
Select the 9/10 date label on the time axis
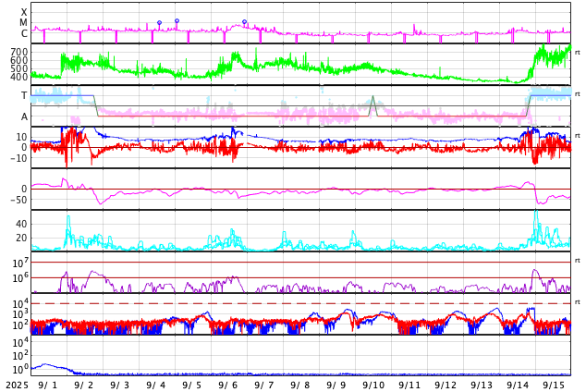(373, 385)
